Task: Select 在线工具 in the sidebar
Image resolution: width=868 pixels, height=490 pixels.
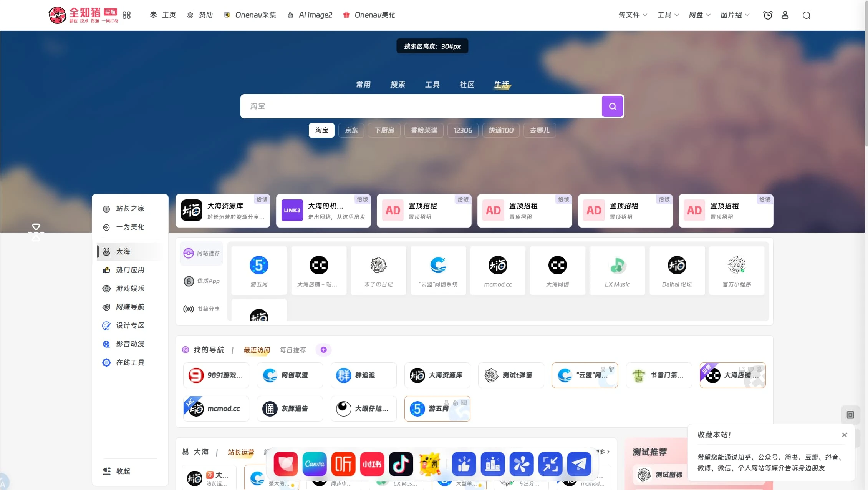Action: point(130,362)
